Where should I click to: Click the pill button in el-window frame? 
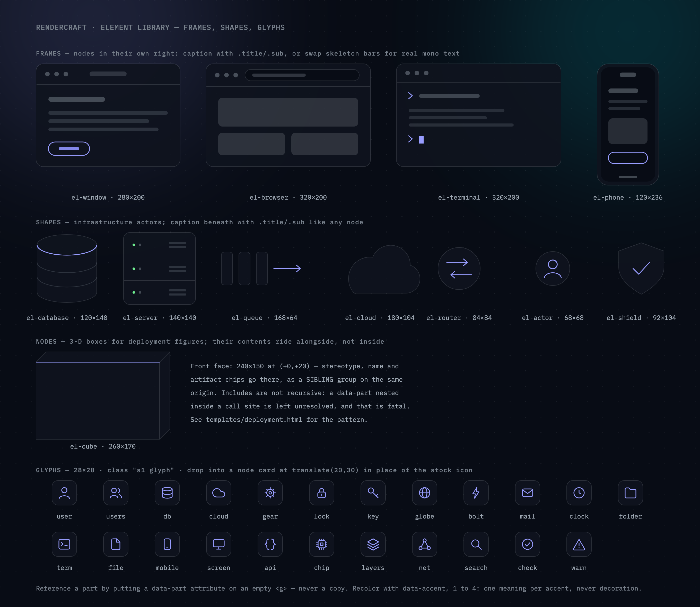coord(69,149)
